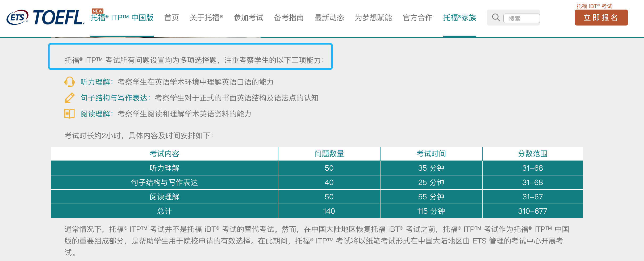644x261 pixels.
Task: Open the 托福家族 menu
Action: [459, 18]
